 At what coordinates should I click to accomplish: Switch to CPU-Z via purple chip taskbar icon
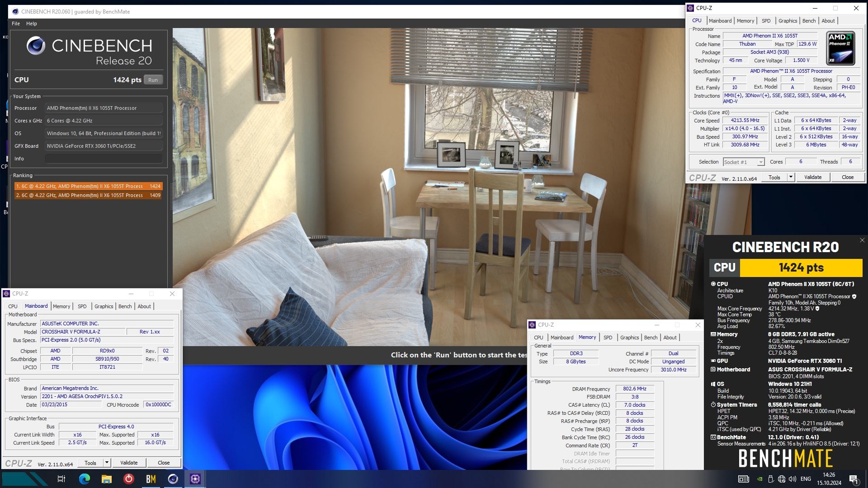click(195, 479)
